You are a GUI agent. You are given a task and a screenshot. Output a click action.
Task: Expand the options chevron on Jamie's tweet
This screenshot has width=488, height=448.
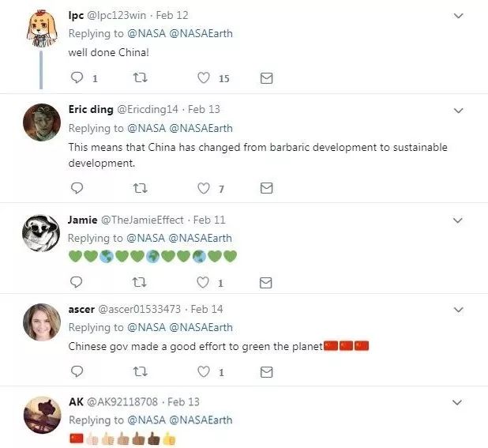tap(457, 220)
